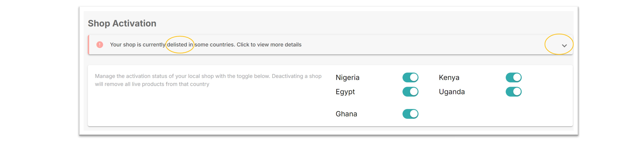644x142 pixels.
Task: Click "will remove all live products" text line
Action: point(152,84)
